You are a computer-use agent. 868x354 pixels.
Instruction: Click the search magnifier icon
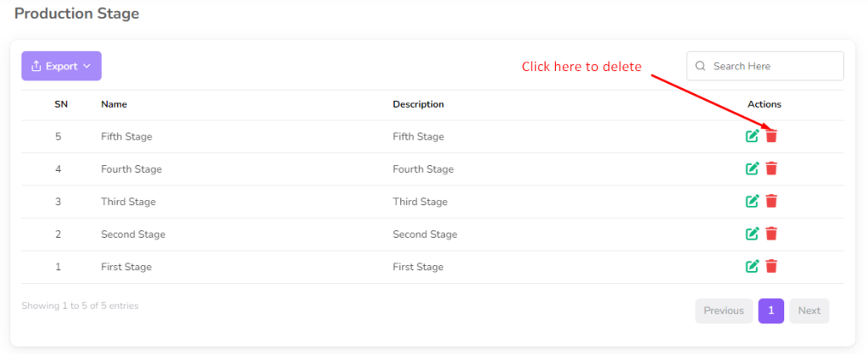click(701, 66)
